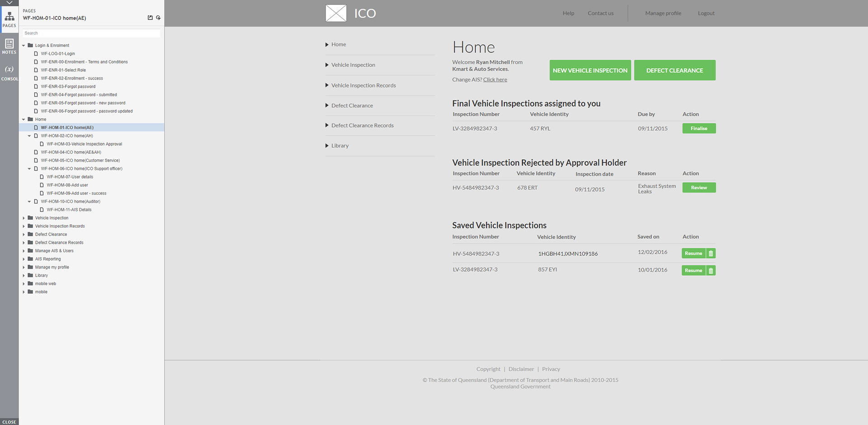Delete saved inspection LV-3284982347-3 with trash icon
Image resolution: width=868 pixels, height=425 pixels.
[711, 270]
